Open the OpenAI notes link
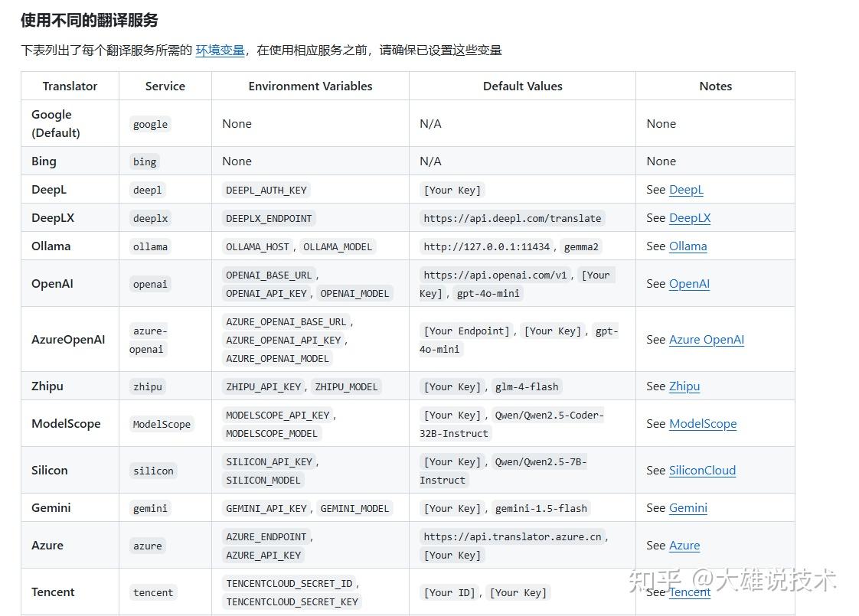This screenshot has height=616, width=859. pos(689,284)
